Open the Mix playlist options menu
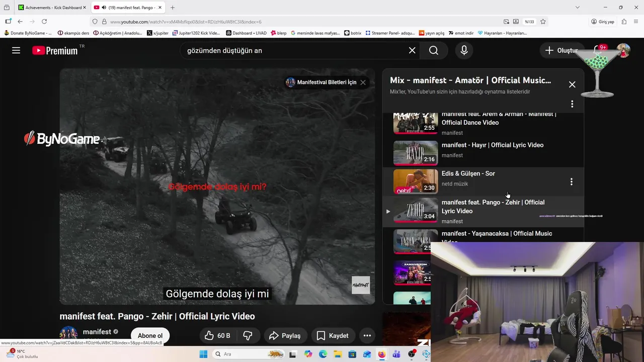The image size is (644, 362). tap(572, 104)
